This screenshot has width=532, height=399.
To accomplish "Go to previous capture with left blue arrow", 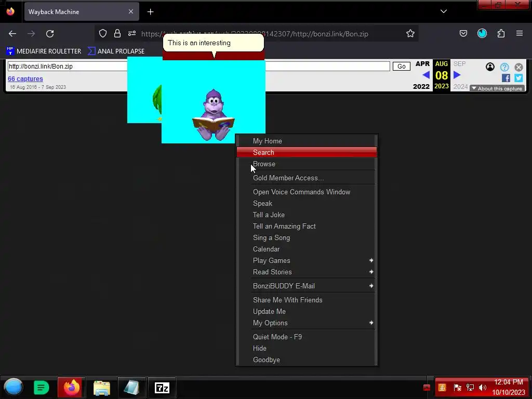I will [426, 75].
